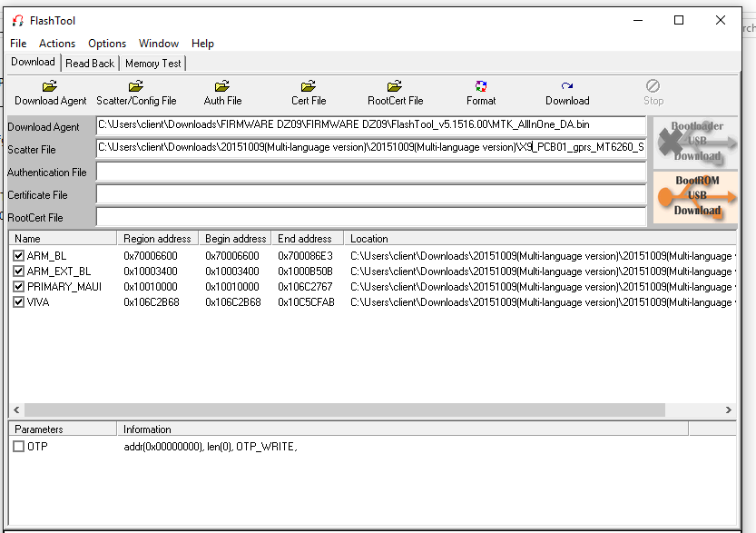Select Bootloader USB Download mode graphic

click(696, 142)
